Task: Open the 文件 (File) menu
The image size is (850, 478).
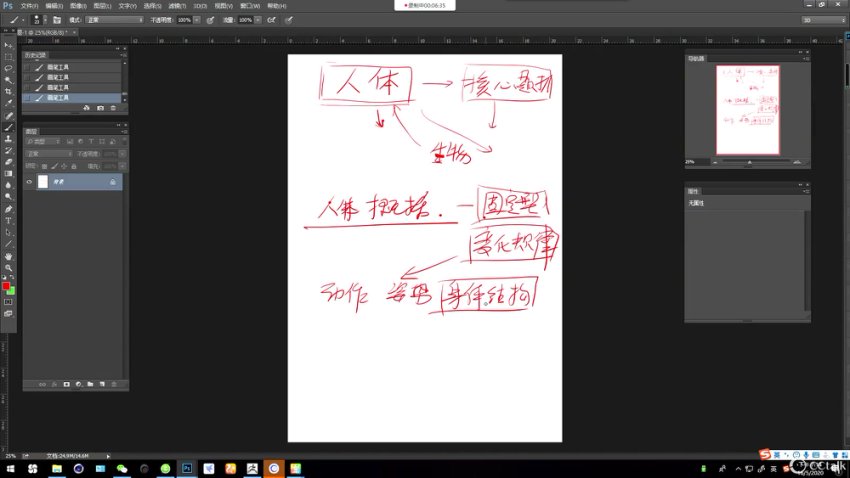Action: pyautogui.click(x=29, y=5)
